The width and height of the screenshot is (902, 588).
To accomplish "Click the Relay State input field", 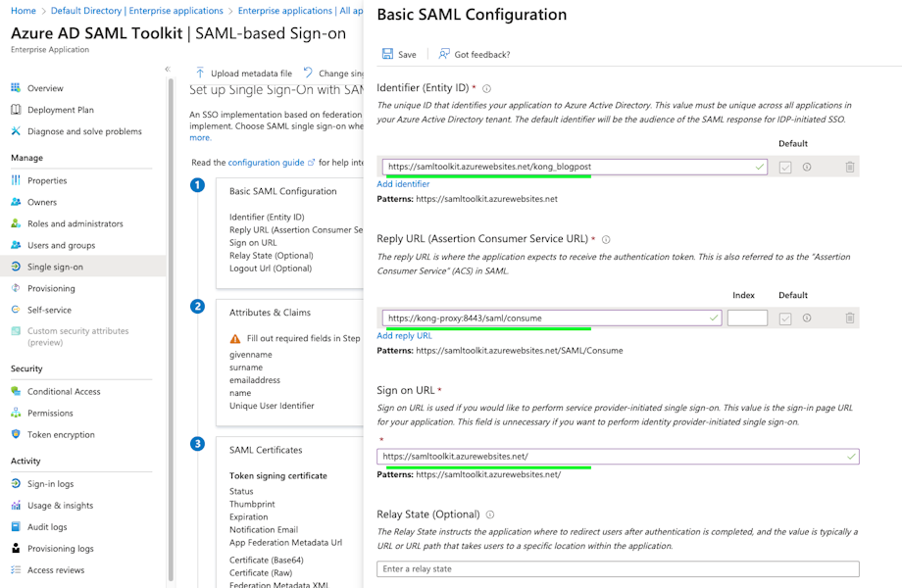I will (x=618, y=568).
